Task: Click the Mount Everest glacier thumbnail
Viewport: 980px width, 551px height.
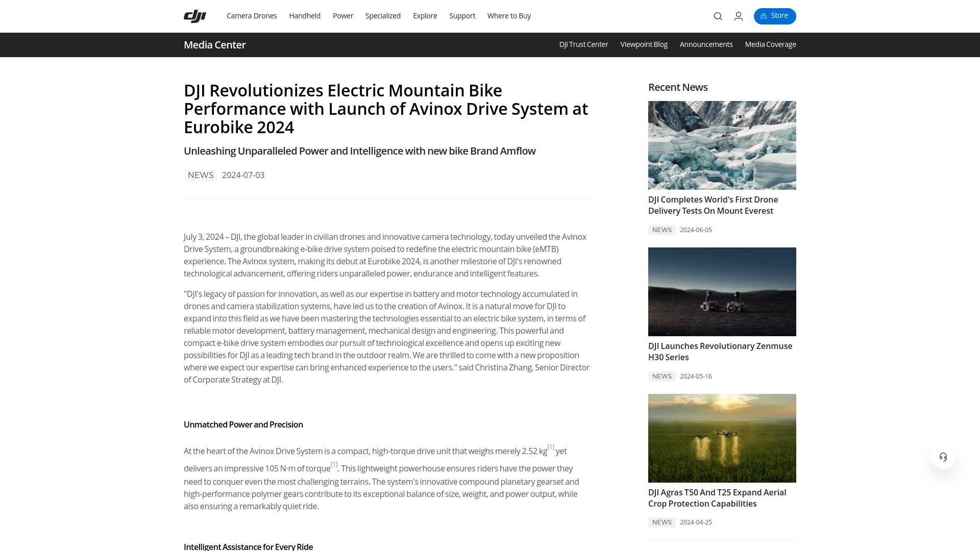Action: click(x=722, y=145)
